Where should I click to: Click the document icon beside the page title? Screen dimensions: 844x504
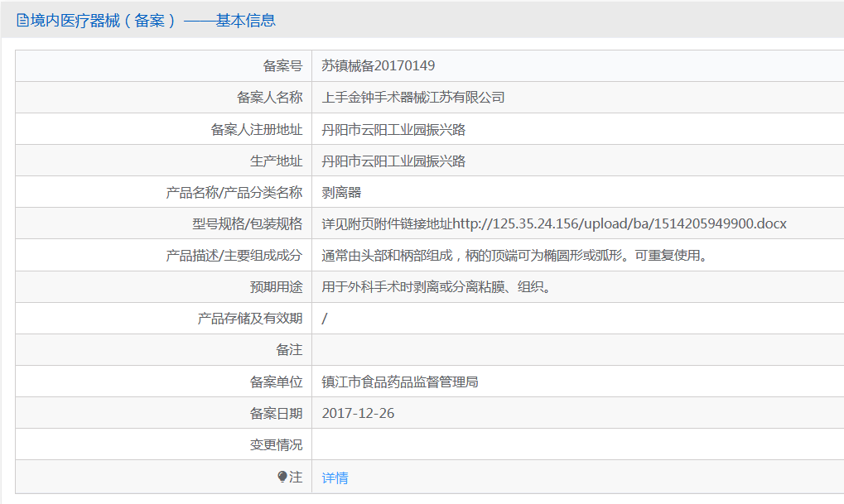[x=22, y=21]
